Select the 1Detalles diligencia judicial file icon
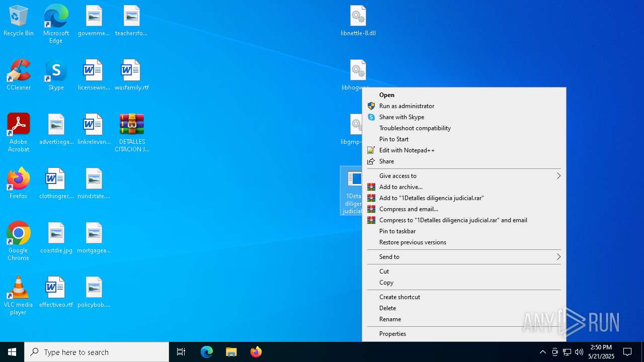The image size is (644, 362). point(352,191)
